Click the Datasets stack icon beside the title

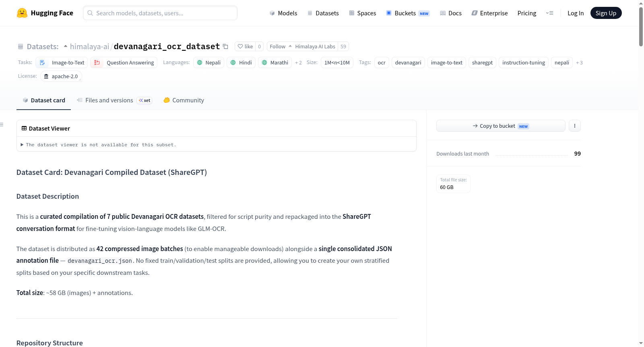(x=21, y=47)
